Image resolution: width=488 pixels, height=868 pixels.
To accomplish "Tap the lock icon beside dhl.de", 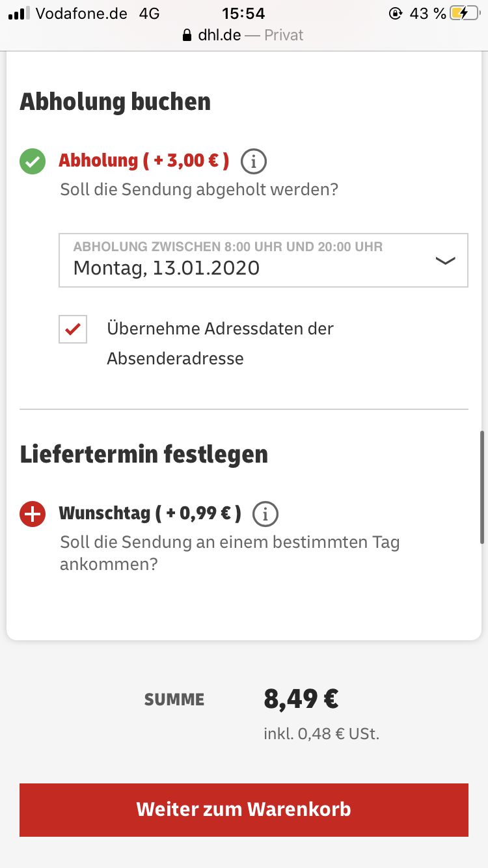I will tap(188, 35).
